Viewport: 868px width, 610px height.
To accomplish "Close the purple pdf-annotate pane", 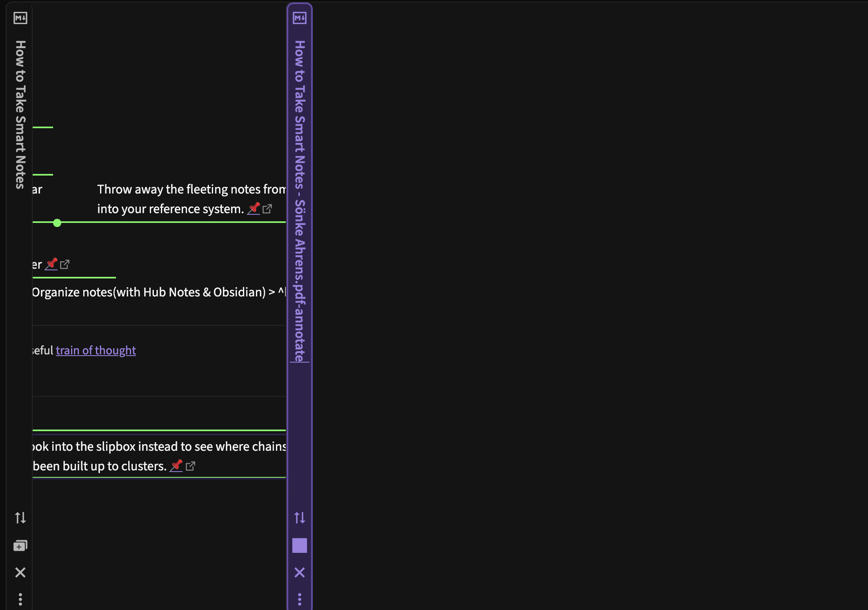I will click(299, 572).
